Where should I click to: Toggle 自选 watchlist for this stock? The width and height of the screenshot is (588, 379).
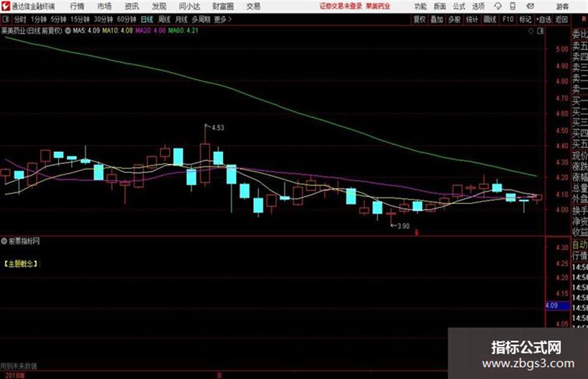[543, 19]
